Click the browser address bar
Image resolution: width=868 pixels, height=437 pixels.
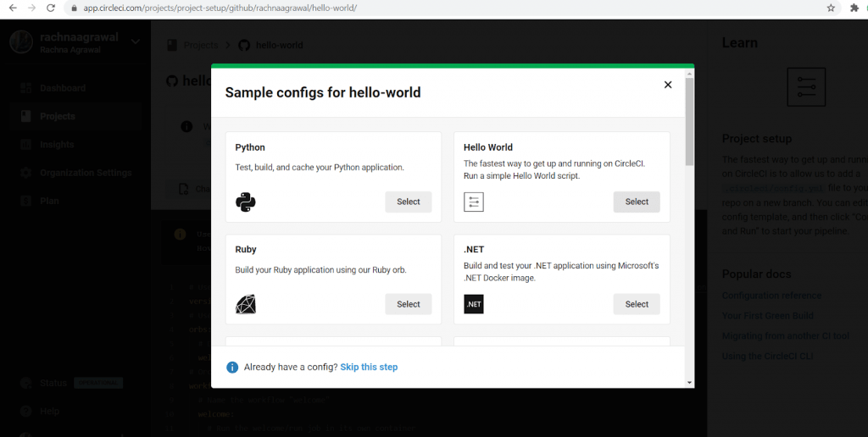pos(424,8)
